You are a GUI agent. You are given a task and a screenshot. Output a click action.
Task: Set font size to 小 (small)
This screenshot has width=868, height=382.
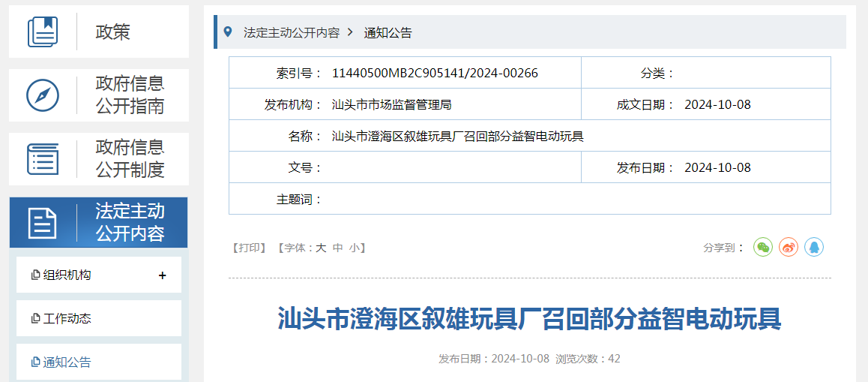(354, 248)
